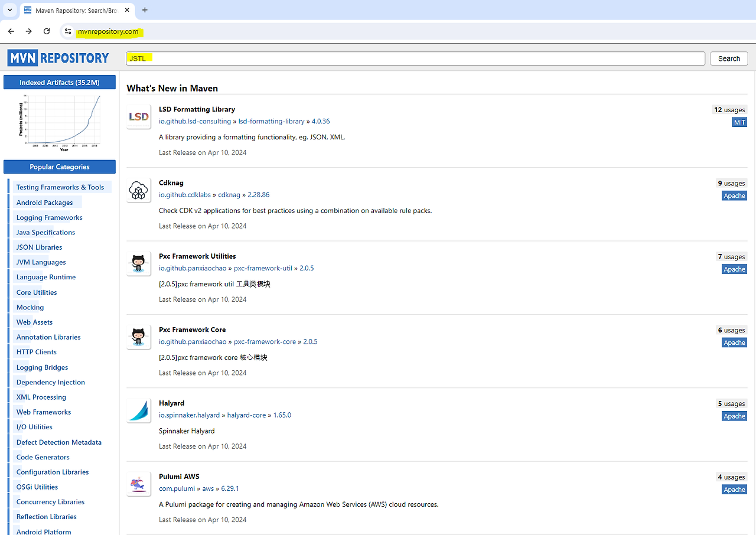Click Pxc Framework Core GitHub icon

point(139,337)
